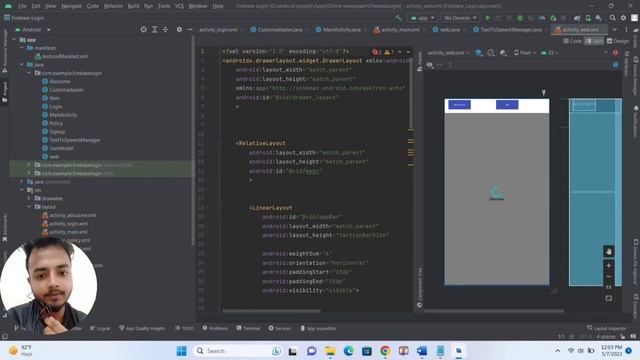Go to next highlighted error arrow in editor
Viewport: 640px width, 360px height.
[x=408, y=52]
